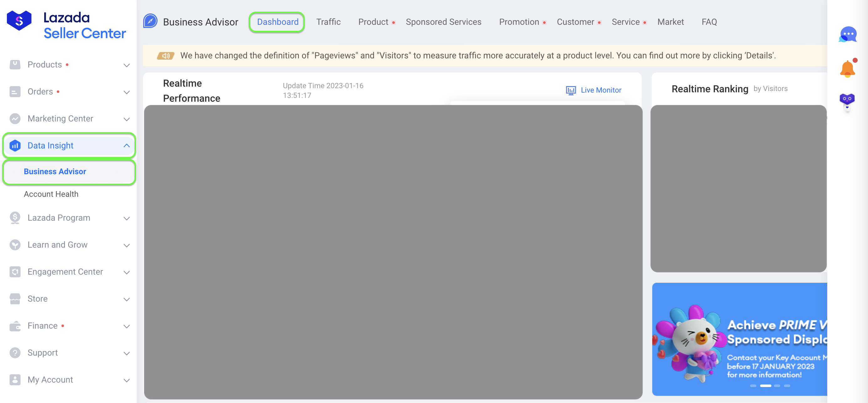Click the announcement speaker icon
This screenshot has width=868, height=403.
click(166, 56)
